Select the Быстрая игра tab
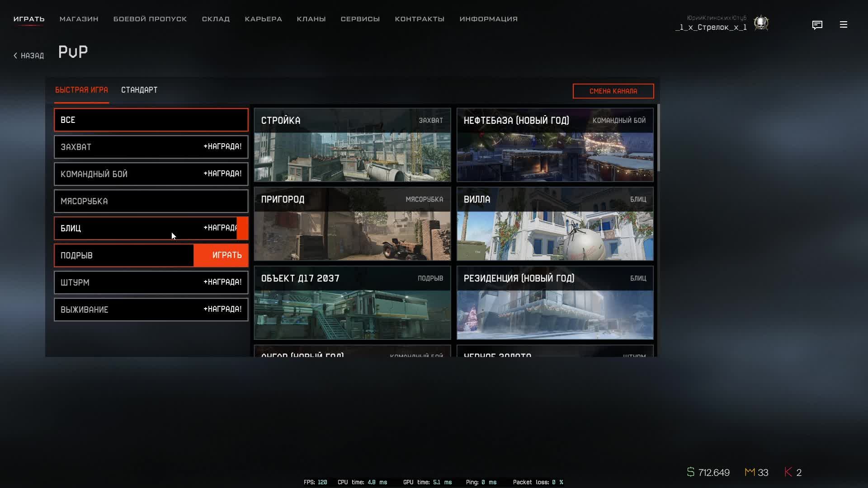The height and width of the screenshot is (488, 868). 81,90
